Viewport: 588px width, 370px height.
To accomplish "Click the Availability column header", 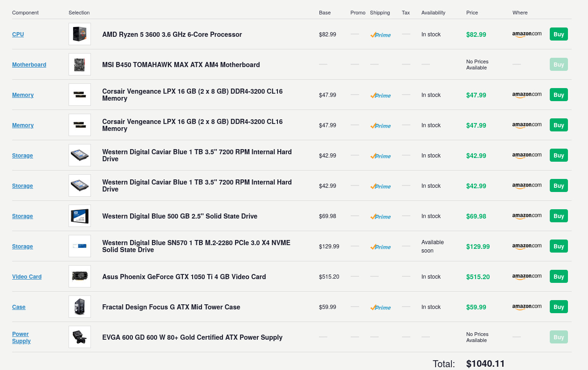I will click(433, 13).
